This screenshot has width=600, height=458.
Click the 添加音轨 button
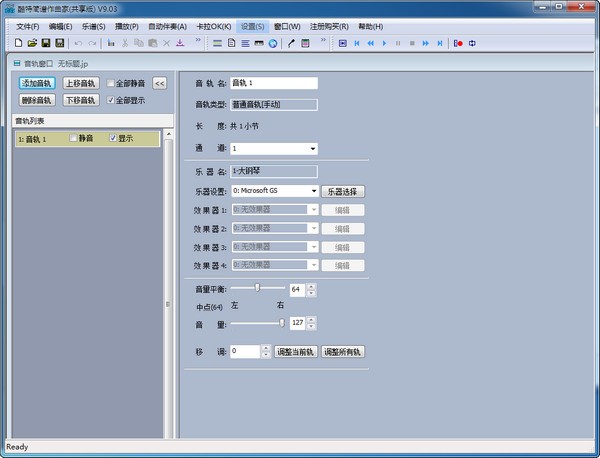point(35,84)
